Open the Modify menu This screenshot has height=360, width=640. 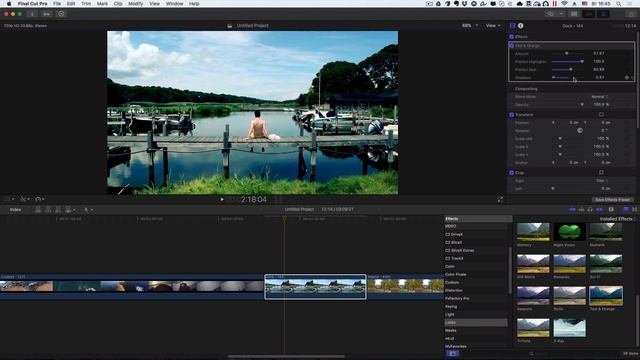point(136,4)
